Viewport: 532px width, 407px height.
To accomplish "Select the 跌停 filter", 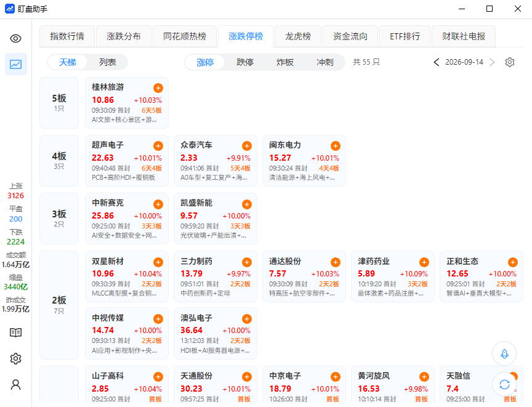I will tap(245, 62).
